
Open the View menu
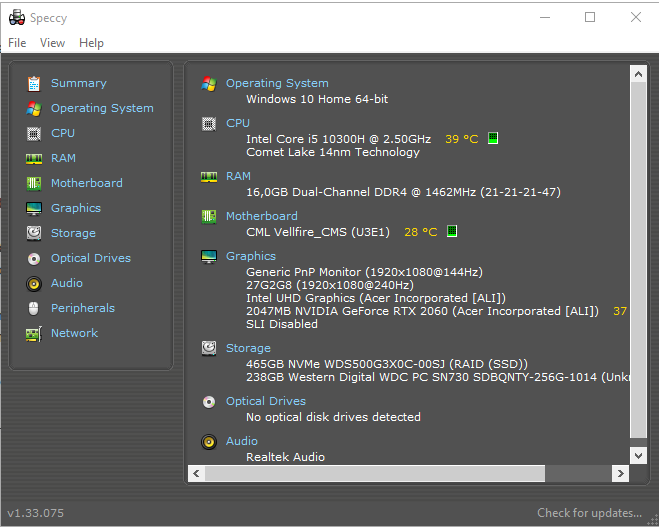pyautogui.click(x=53, y=43)
